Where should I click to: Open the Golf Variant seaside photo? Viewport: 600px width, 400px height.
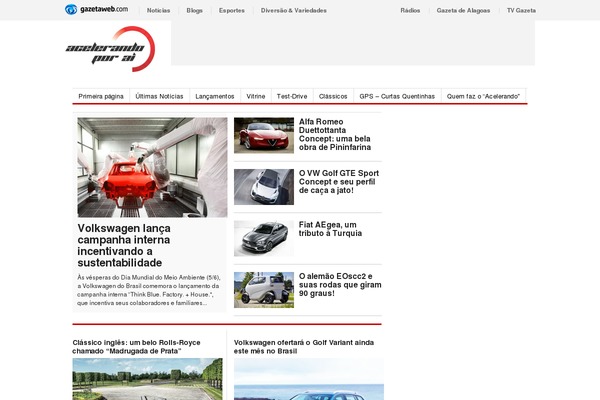(x=309, y=379)
